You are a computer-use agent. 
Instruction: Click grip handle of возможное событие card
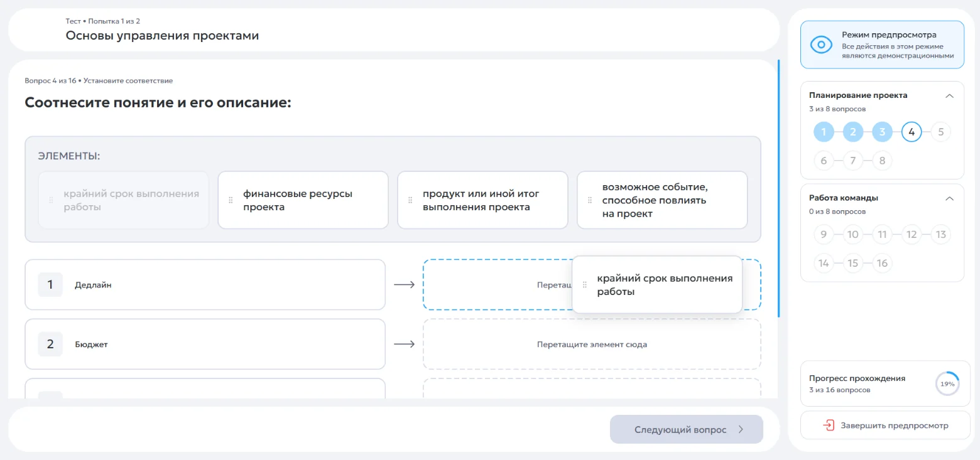click(x=590, y=200)
